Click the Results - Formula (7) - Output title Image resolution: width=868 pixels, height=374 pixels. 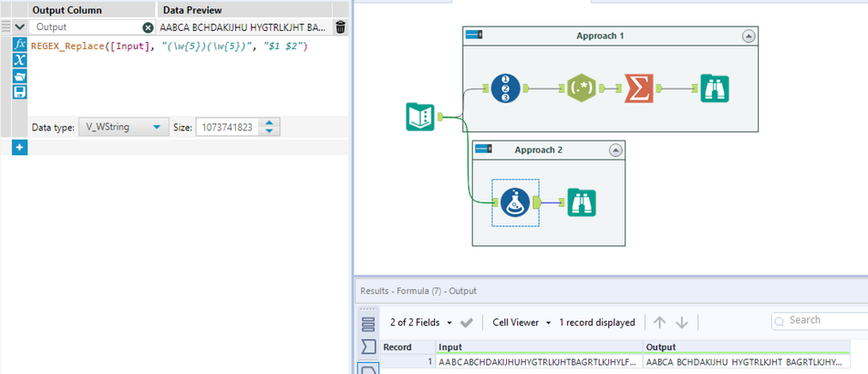(418, 290)
